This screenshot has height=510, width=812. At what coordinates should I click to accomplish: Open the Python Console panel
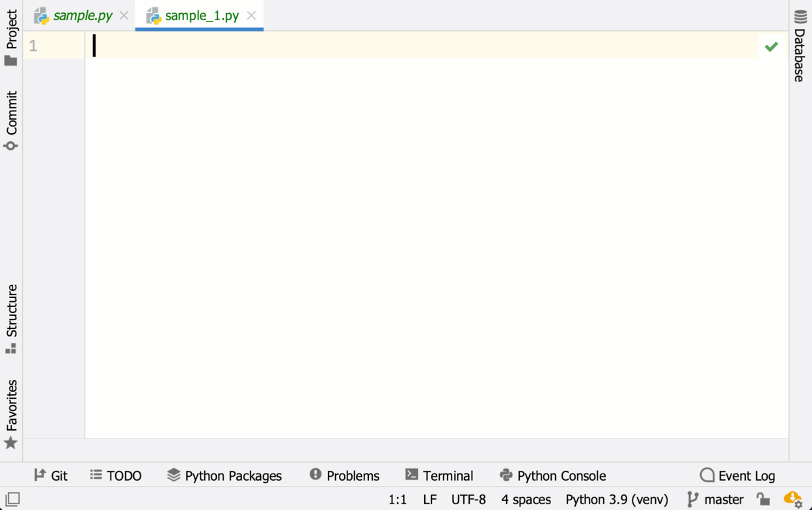(x=552, y=476)
